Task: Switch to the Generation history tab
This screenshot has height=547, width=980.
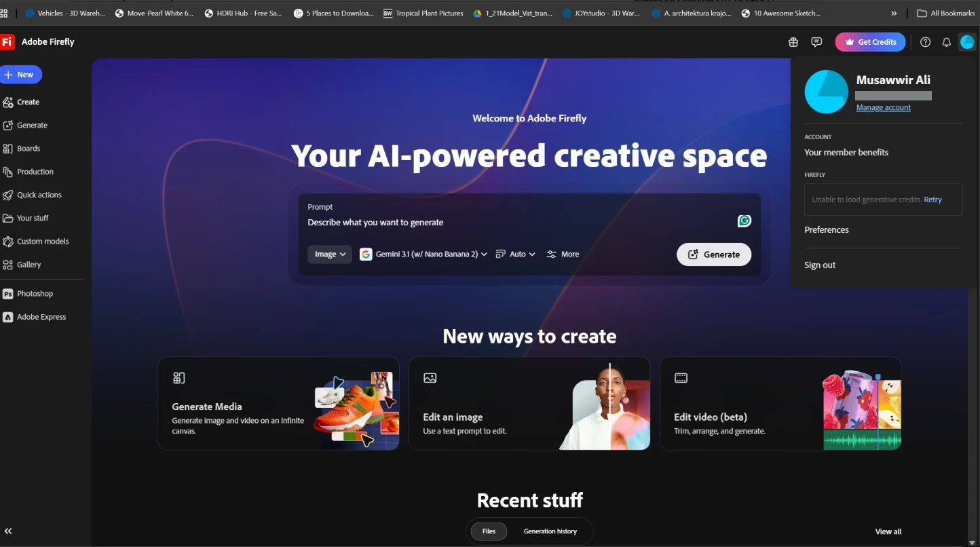Action: click(x=550, y=531)
